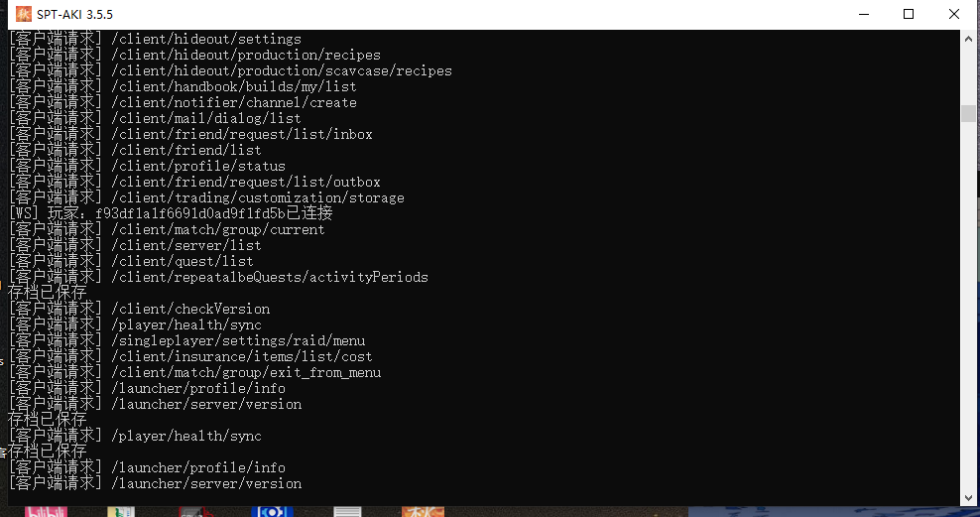Viewport: 980px width, 517px height.
Task: Click the scrollbar up arrow
Action: point(969,38)
